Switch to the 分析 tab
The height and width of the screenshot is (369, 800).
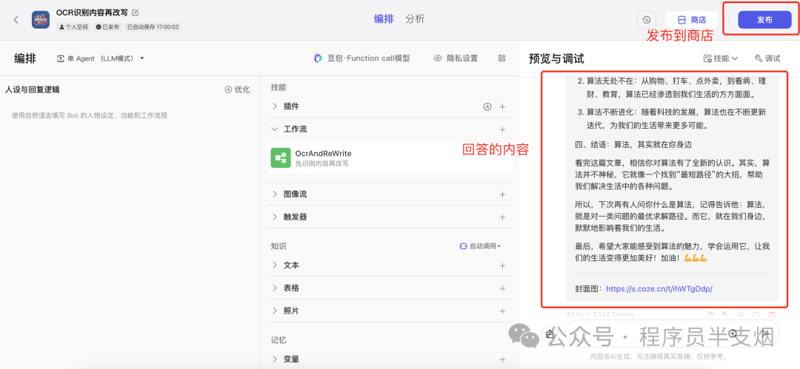pyautogui.click(x=415, y=19)
